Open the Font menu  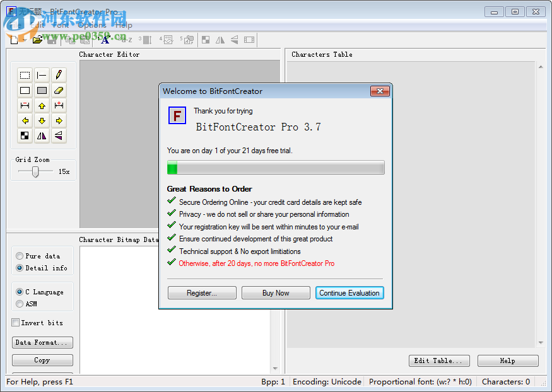(61, 25)
